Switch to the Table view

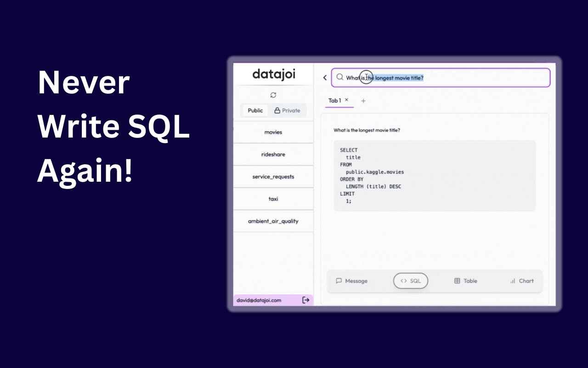pyautogui.click(x=466, y=281)
